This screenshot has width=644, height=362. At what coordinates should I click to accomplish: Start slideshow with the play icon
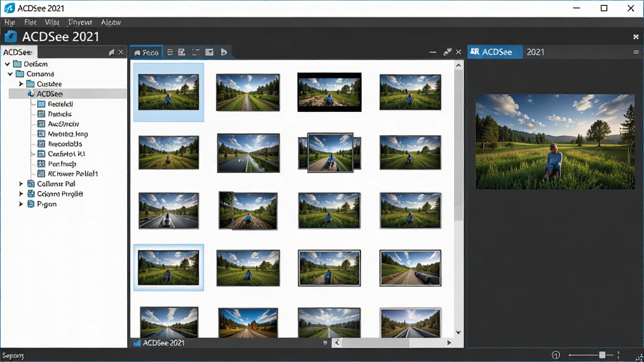pyautogui.click(x=224, y=52)
